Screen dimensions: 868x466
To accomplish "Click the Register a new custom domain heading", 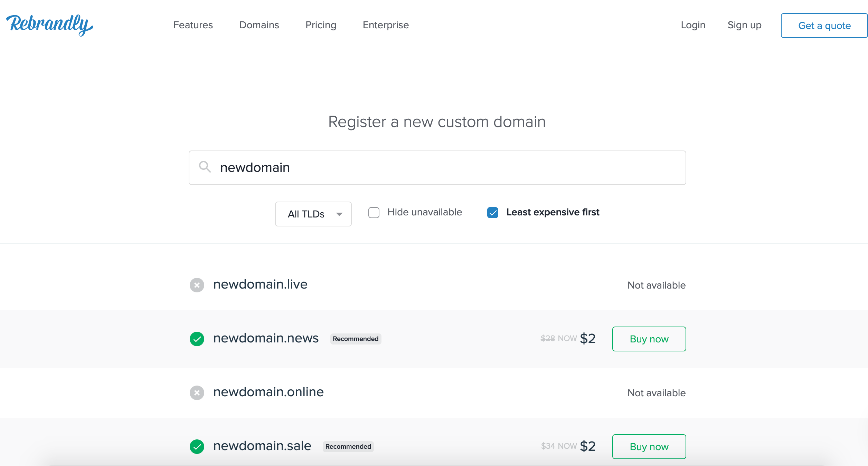I will point(437,122).
